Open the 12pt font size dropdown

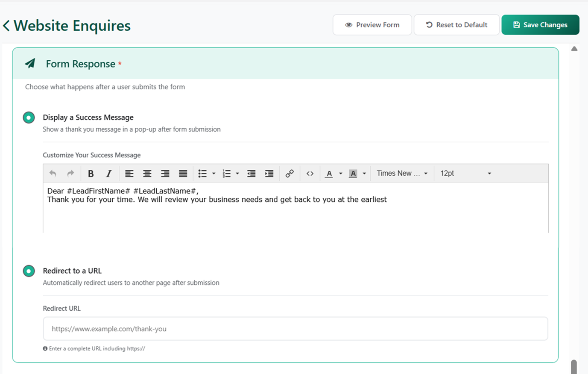(x=465, y=173)
